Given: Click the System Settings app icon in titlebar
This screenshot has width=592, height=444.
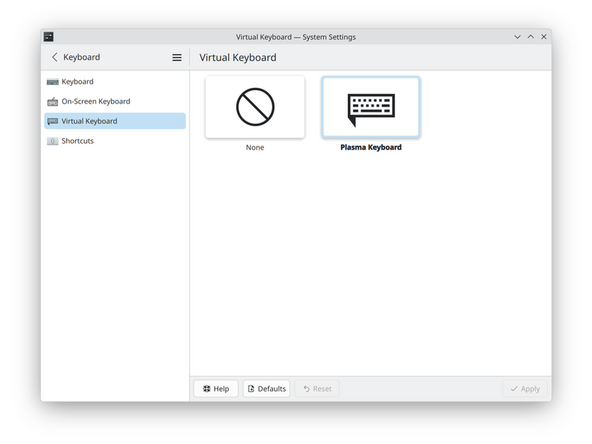Looking at the screenshot, I should point(49,37).
